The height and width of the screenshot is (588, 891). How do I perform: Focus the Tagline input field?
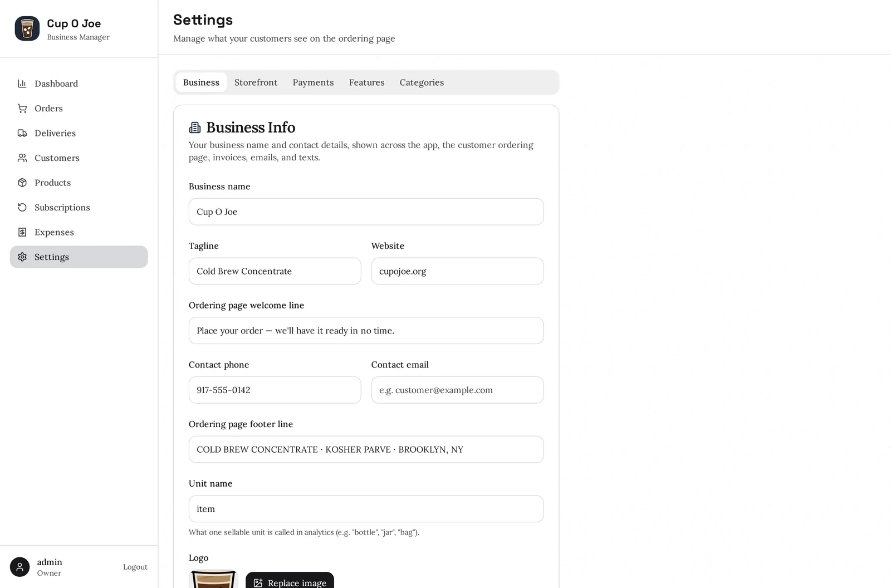275,271
